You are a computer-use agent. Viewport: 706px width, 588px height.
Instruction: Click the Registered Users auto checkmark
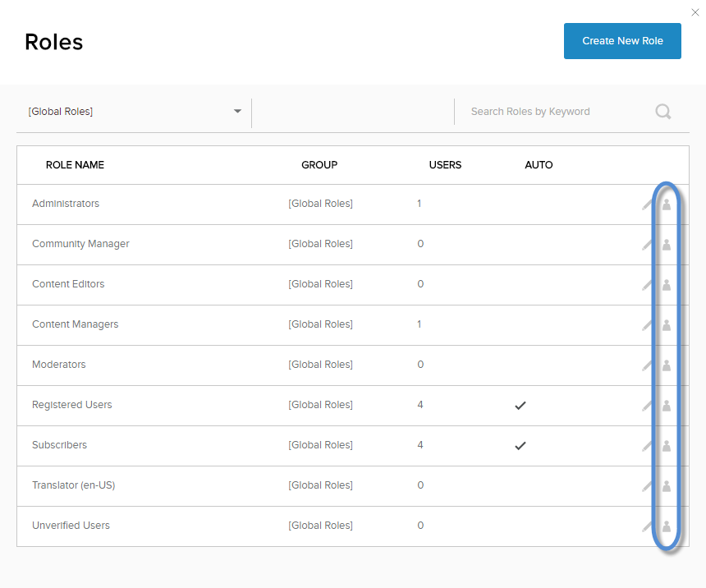pyautogui.click(x=520, y=406)
